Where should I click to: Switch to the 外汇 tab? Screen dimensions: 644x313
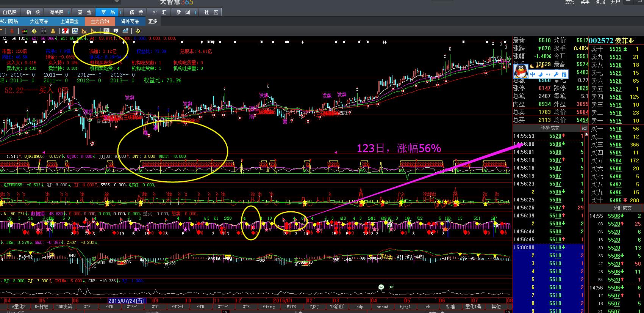click(159, 12)
